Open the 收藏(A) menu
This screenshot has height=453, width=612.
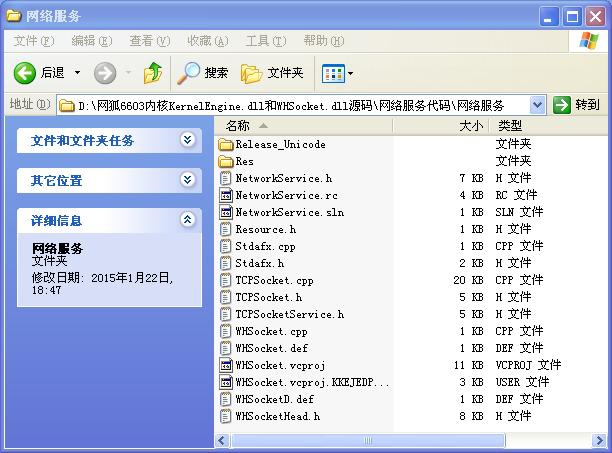(x=208, y=41)
